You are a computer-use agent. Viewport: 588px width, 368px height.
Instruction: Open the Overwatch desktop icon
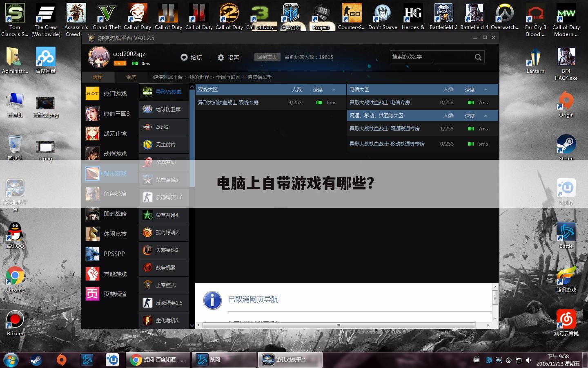[x=505, y=17]
